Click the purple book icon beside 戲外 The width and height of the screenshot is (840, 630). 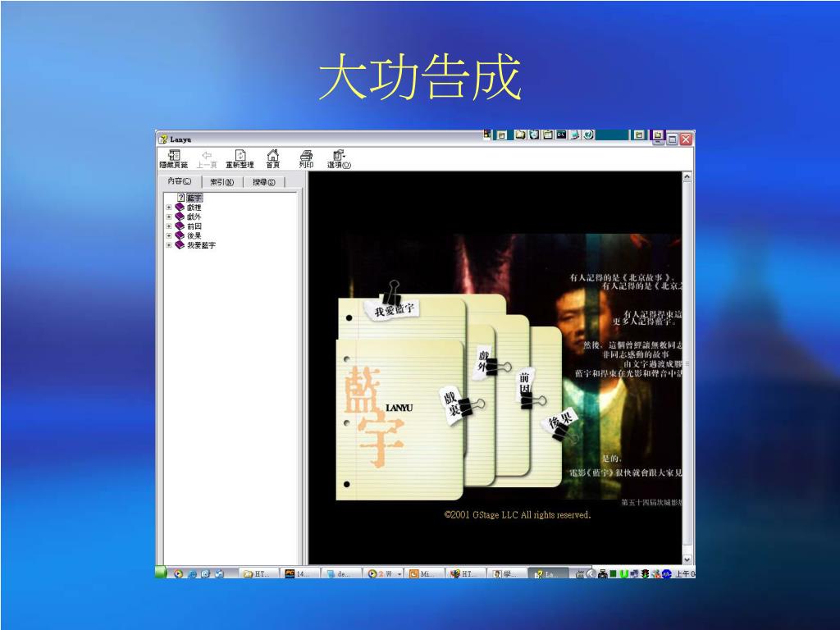(180, 217)
